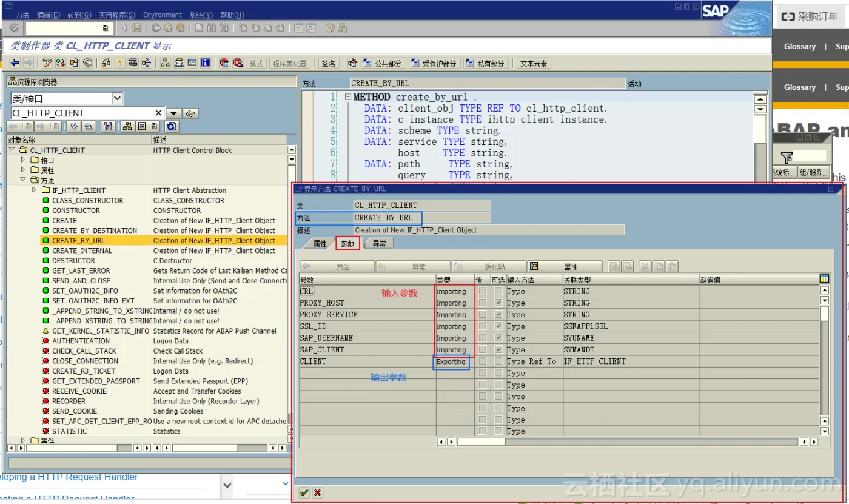
Task: Select the CREATE_BY_DESTINATION method in the tree
Action: [x=95, y=230]
